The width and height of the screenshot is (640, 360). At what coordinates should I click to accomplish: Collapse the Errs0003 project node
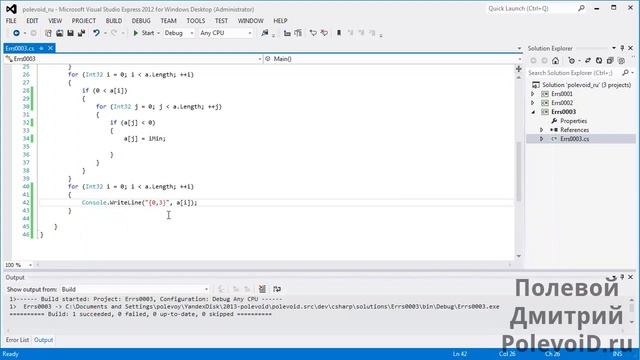pos(533,112)
